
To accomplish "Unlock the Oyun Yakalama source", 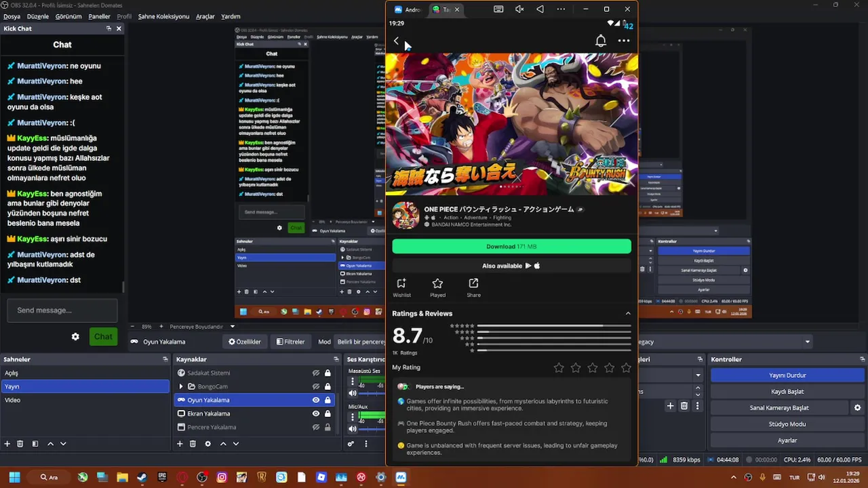I will pyautogui.click(x=328, y=400).
